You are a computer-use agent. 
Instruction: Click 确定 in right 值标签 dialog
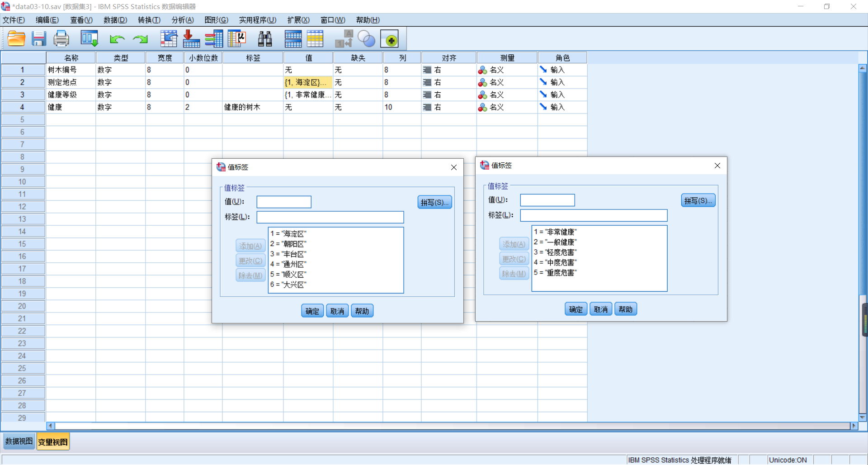576,309
